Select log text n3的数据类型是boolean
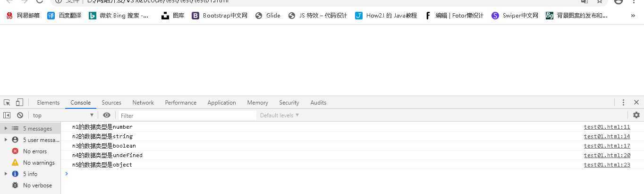 (104, 146)
